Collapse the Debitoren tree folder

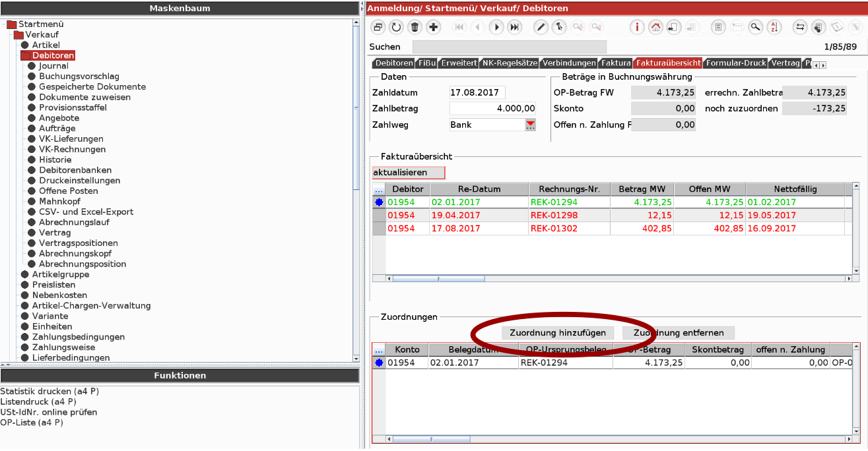[25, 55]
